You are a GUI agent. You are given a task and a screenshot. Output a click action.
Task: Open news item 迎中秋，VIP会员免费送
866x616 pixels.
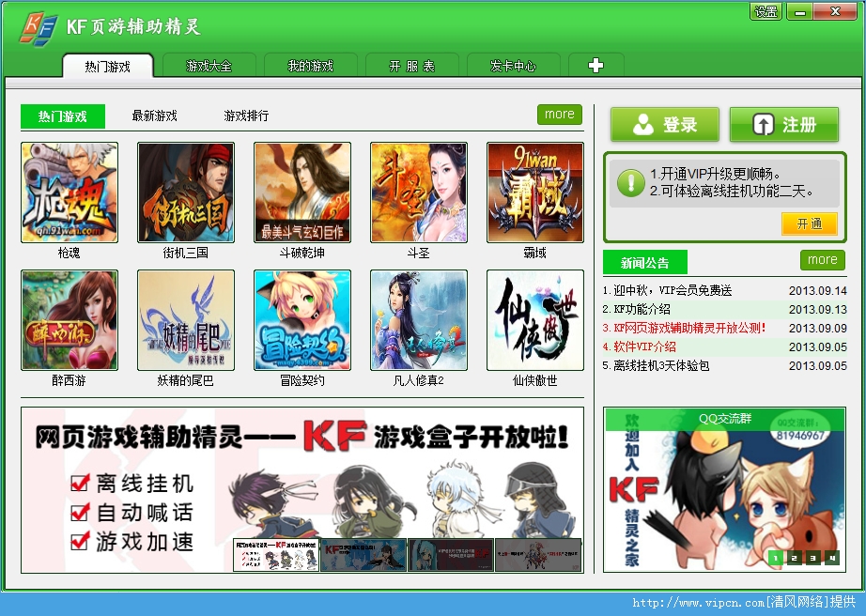coord(673,290)
